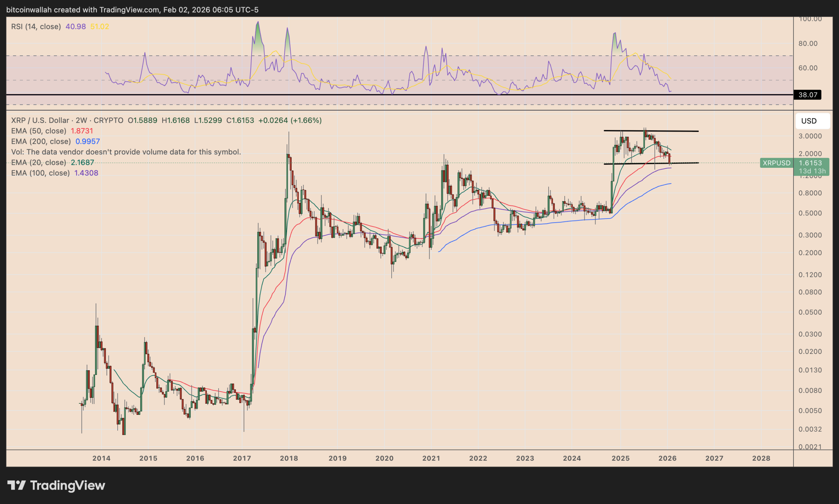Viewport: 839px width, 504px height.
Task: Click the RSI (14, close) indicator legend
Action: (36, 27)
